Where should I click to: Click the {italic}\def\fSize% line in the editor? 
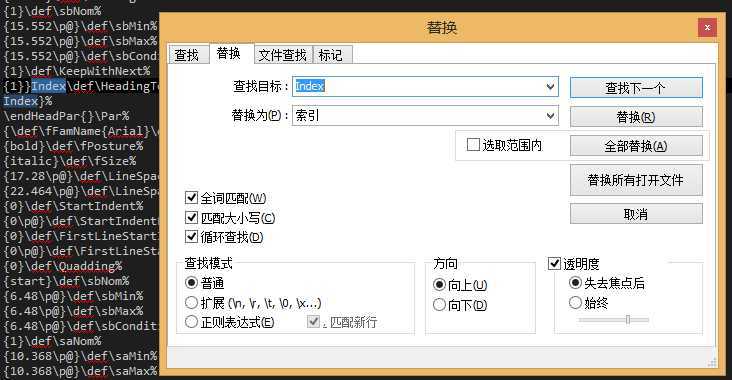point(70,161)
